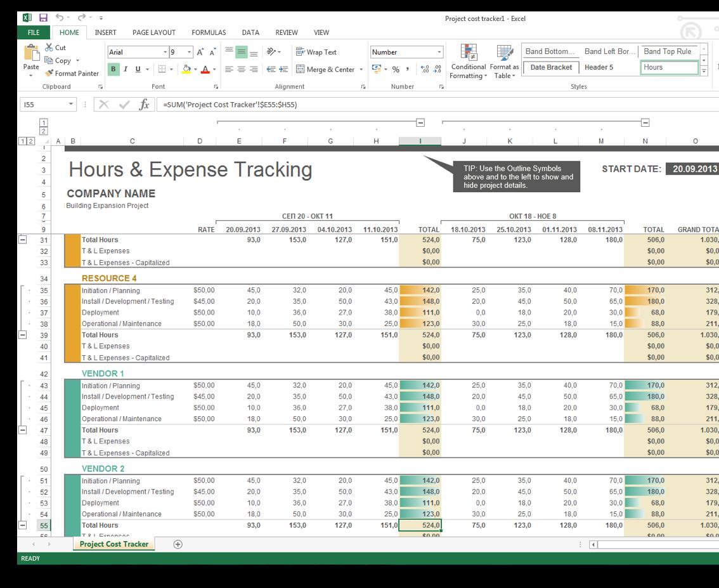
Task: Click the Align Left icon
Action: point(229,69)
